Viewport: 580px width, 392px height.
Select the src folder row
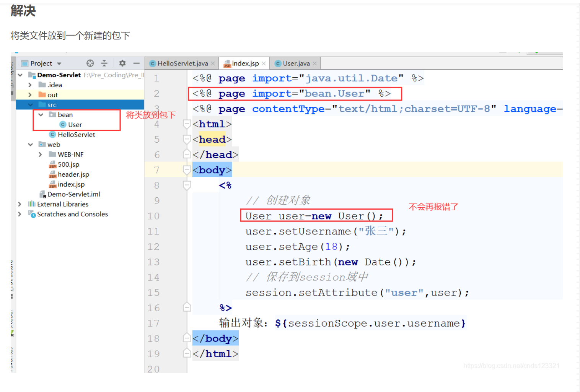(80, 105)
